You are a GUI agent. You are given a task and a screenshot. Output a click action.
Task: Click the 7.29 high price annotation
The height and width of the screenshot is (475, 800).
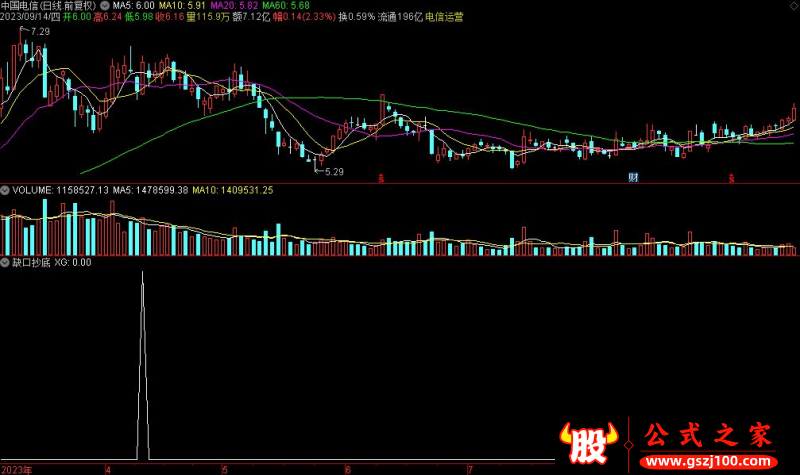[x=40, y=32]
